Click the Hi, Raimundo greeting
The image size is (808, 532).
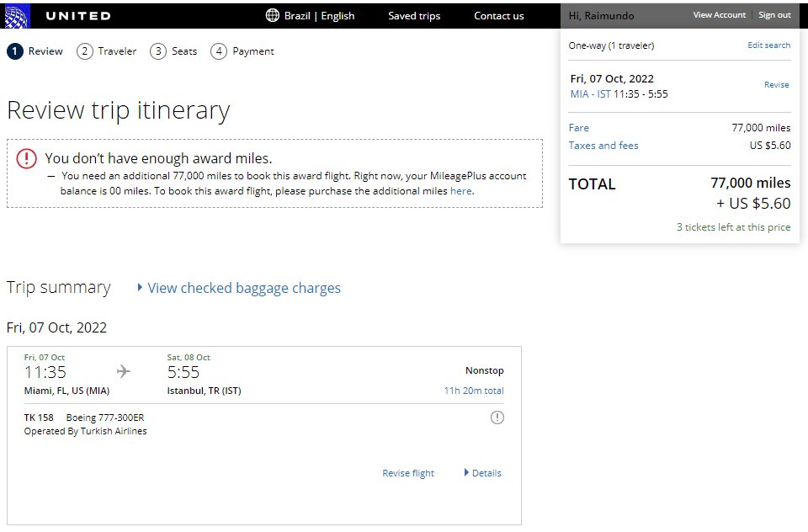(601, 16)
